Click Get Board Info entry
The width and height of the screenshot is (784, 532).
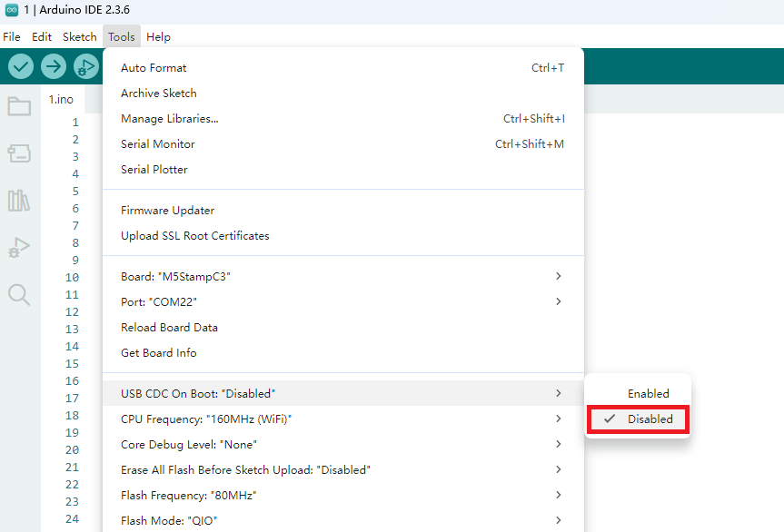[x=343, y=353]
